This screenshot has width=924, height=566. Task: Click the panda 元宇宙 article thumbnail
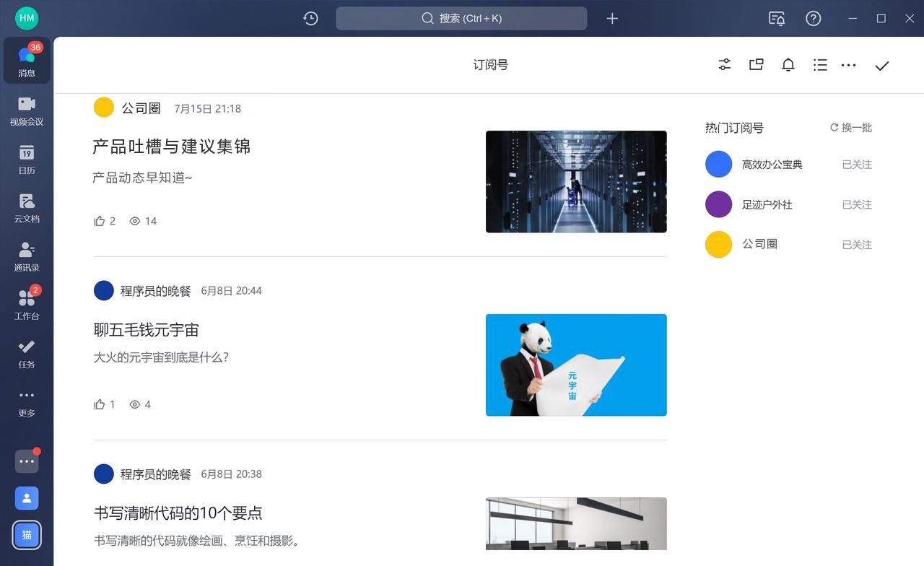pyautogui.click(x=576, y=365)
